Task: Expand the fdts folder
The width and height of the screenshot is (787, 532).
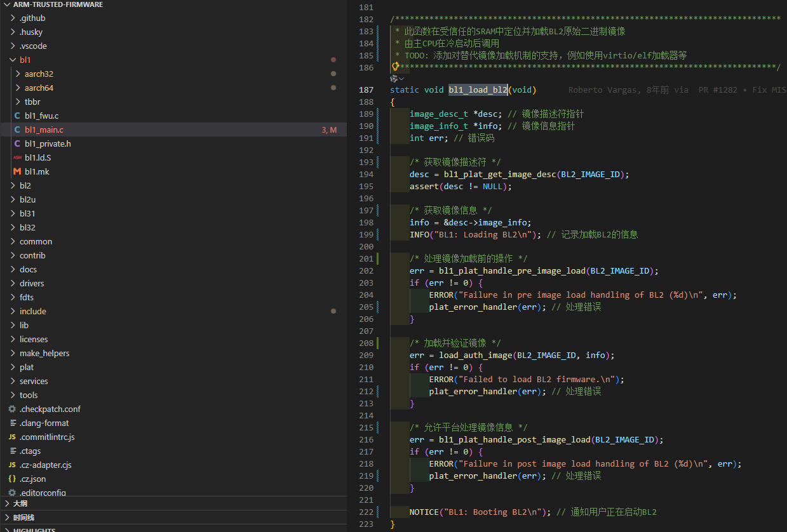Action: click(x=13, y=297)
